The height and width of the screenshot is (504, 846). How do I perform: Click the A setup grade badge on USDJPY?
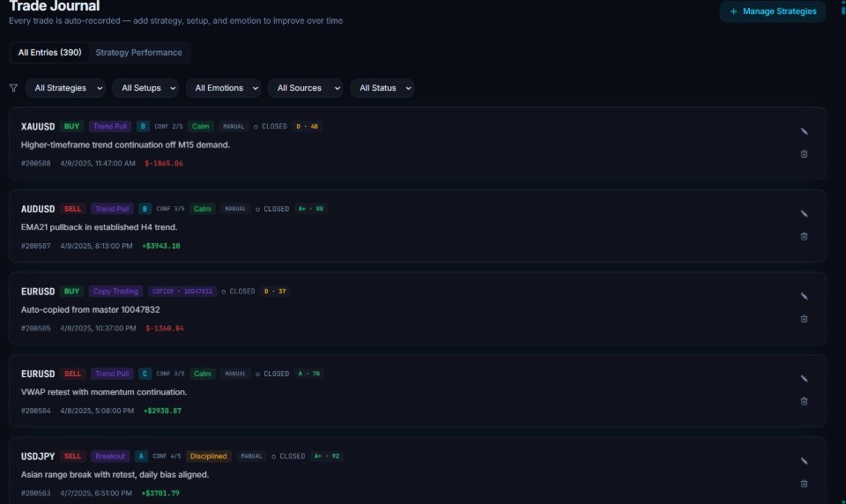point(141,456)
